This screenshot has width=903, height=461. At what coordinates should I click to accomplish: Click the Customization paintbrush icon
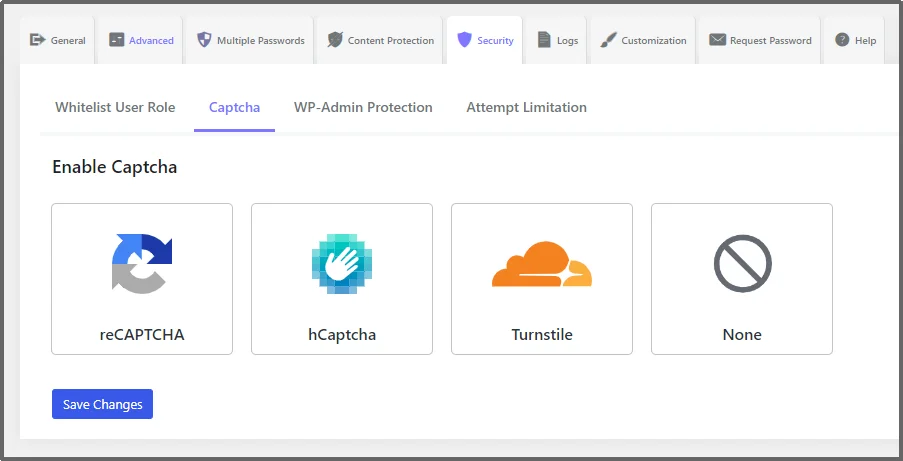pos(608,40)
